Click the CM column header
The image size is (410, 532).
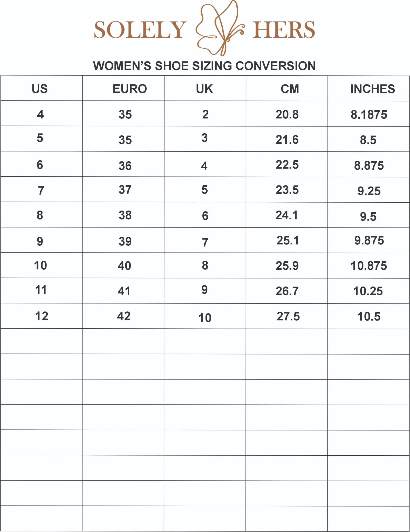click(290, 89)
